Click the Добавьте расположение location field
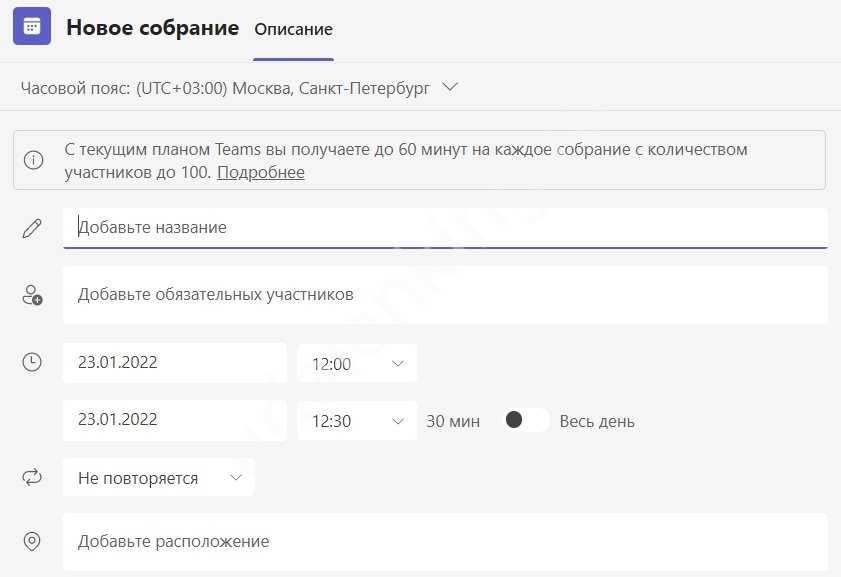 click(445, 542)
